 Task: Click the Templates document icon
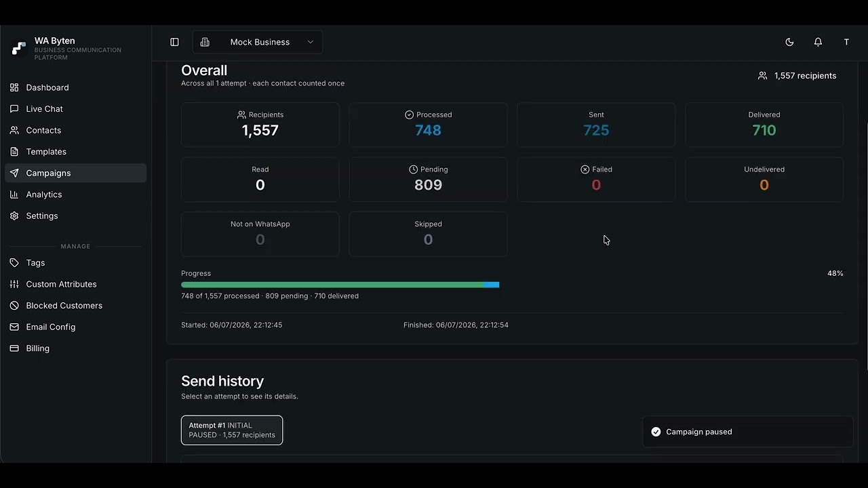(14, 152)
